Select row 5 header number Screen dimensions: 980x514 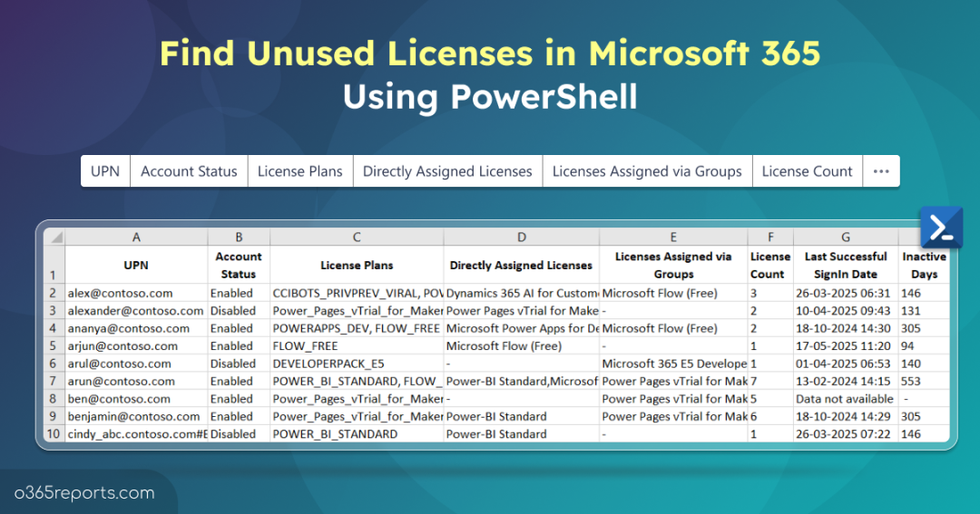(x=54, y=346)
